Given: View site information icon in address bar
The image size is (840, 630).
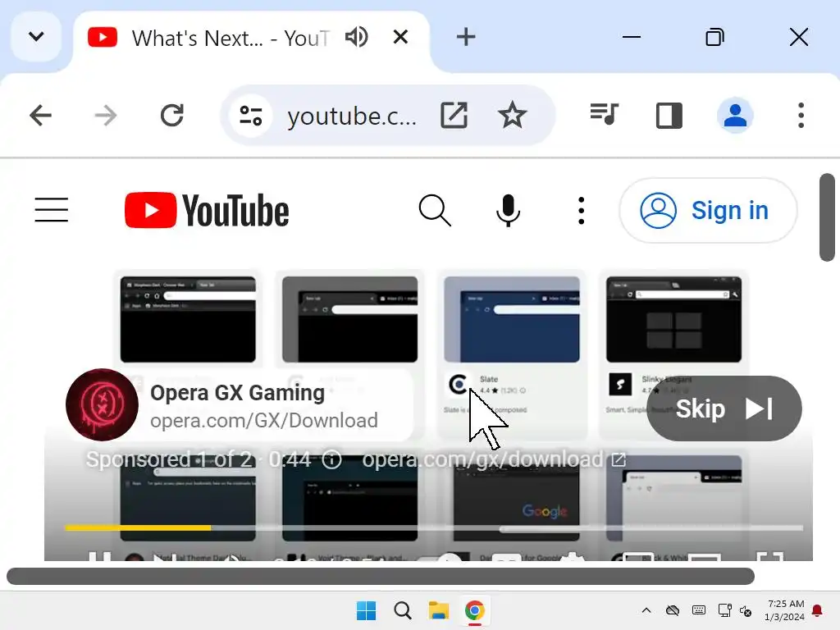Looking at the screenshot, I should point(251,116).
